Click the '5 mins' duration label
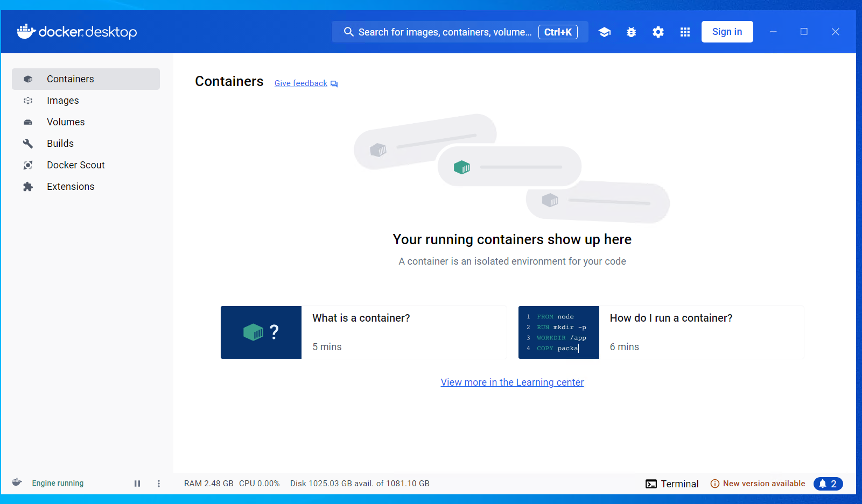The width and height of the screenshot is (862, 504). [x=327, y=347]
